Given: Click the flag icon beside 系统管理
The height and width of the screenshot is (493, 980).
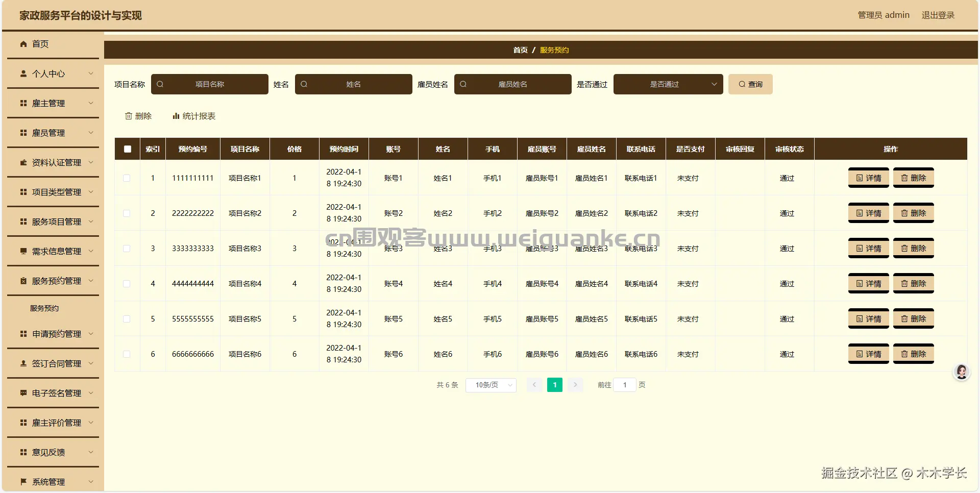Looking at the screenshot, I should (x=23, y=482).
